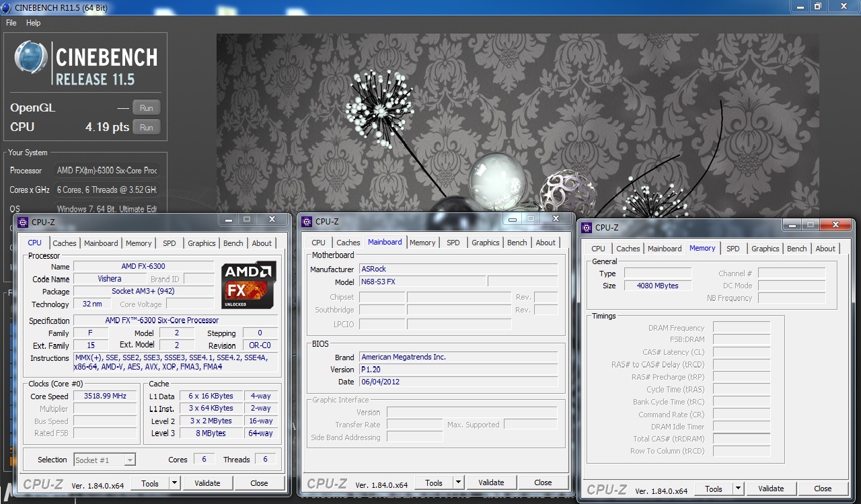Click the BIOS Date 06/04/2012 value
The height and width of the screenshot is (504, 861).
click(458, 382)
